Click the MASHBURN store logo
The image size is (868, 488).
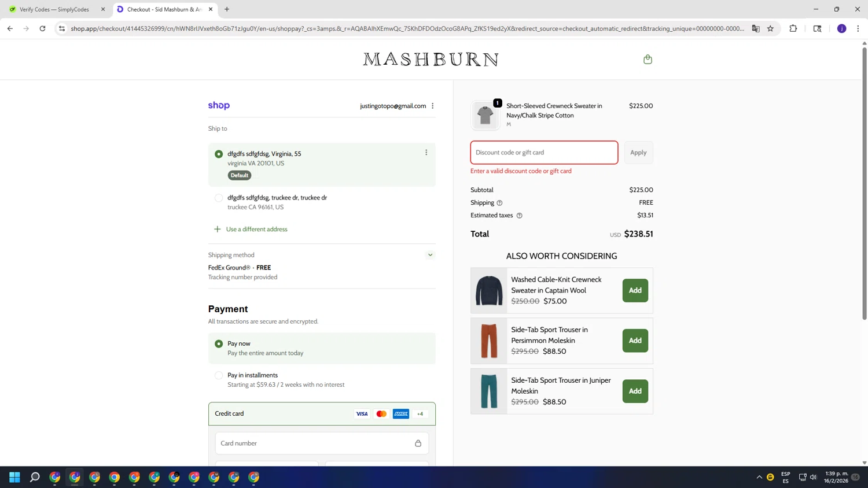click(431, 59)
